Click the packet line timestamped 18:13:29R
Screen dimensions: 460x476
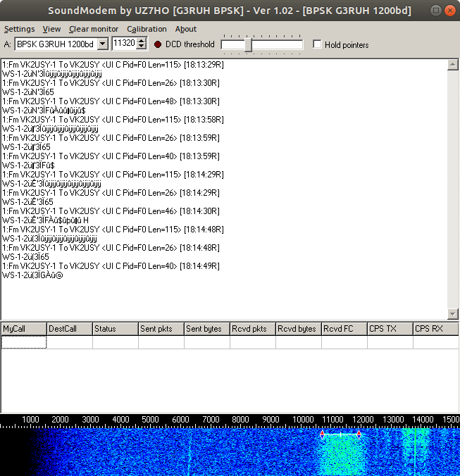tap(113, 65)
